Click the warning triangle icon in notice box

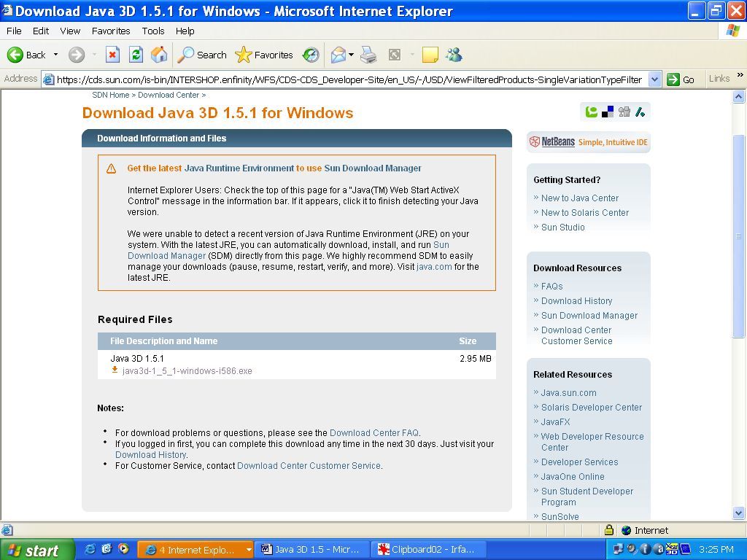pos(111,168)
